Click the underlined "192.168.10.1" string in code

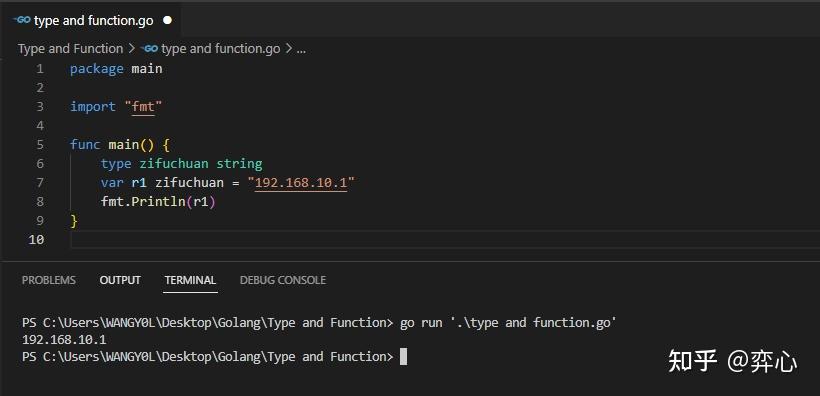tap(301, 183)
